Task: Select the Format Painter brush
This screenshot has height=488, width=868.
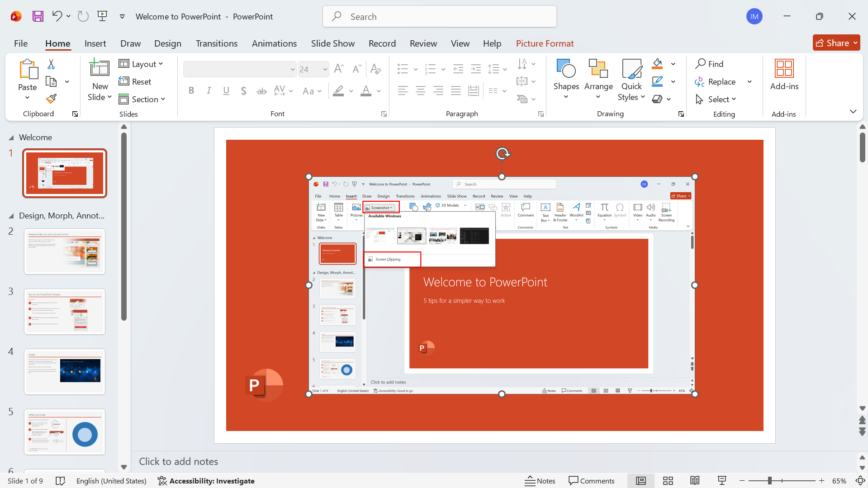Action: [x=51, y=99]
